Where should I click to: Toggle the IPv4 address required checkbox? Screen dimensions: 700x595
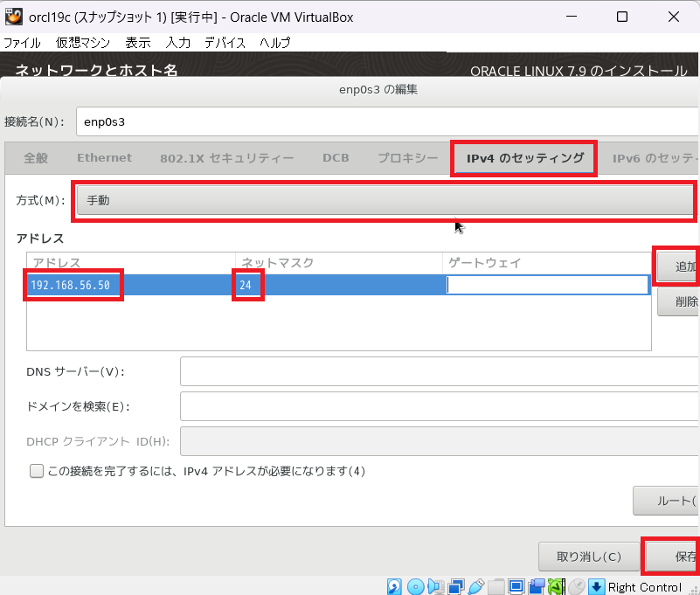[x=37, y=472]
